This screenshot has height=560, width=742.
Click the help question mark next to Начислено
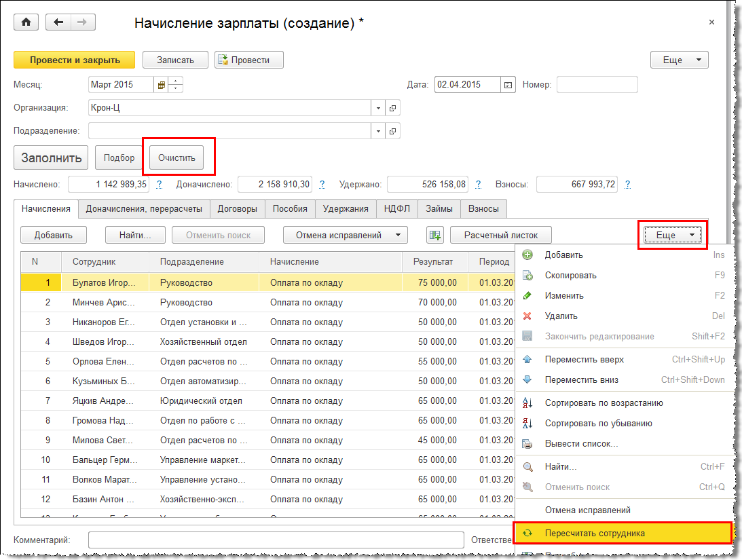(160, 184)
